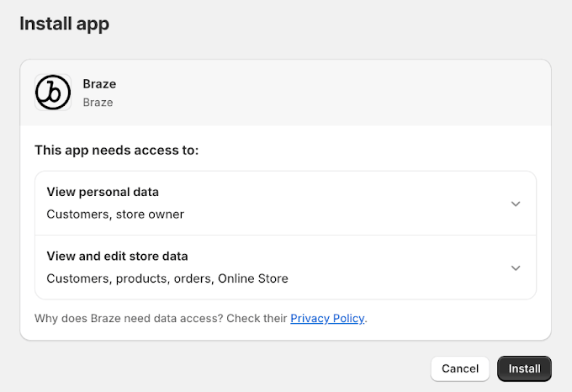Click the Install app page heading
The width and height of the screenshot is (572, 392).
(65, 24)
